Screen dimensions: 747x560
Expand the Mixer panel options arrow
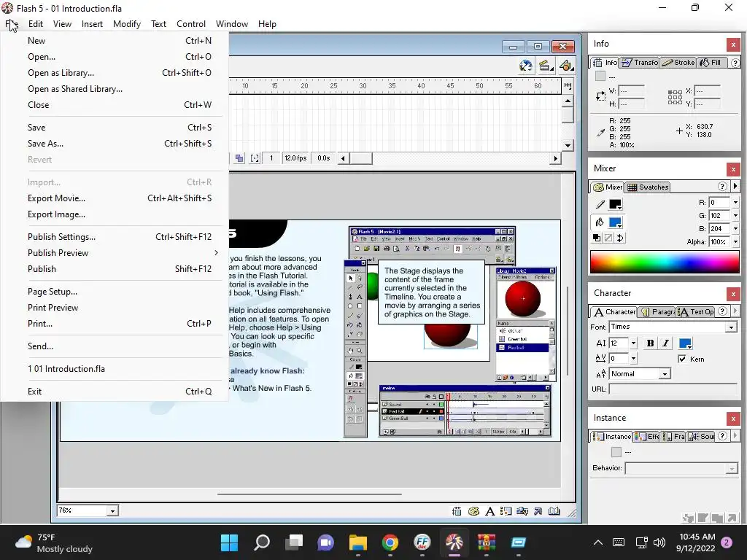tap(735, 186)
